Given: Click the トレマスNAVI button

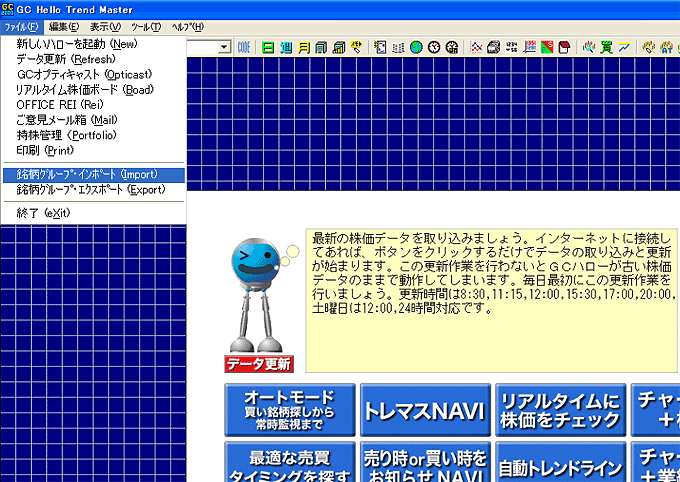Looking at the screenshot, I should pyautogui.click(x=425, y=410).
